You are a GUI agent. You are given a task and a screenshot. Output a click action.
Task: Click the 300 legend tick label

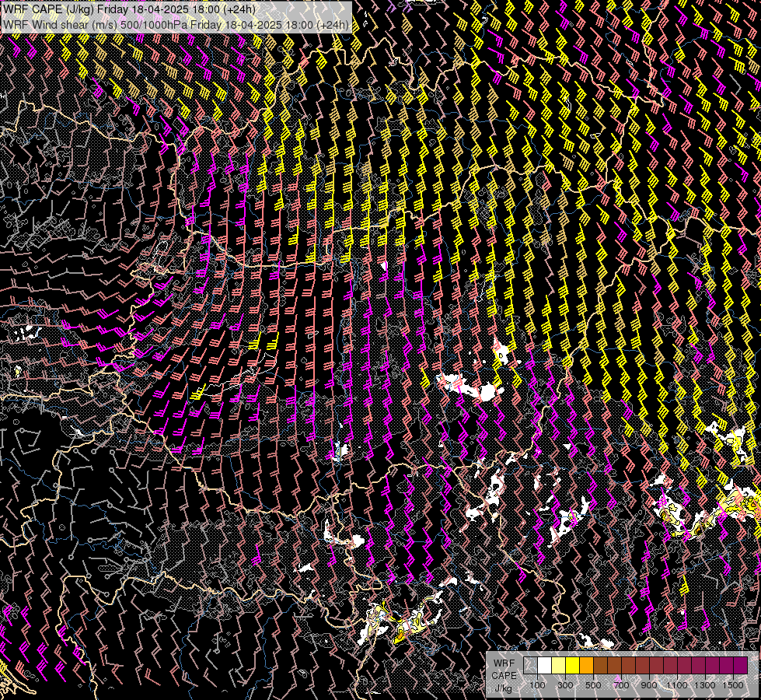tap(565, 685)
